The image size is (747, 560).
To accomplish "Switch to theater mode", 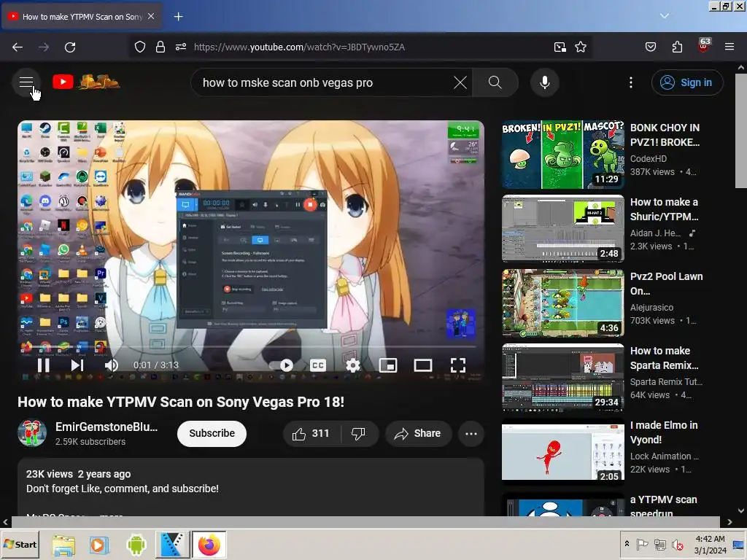I will click(x=423, y=365).
